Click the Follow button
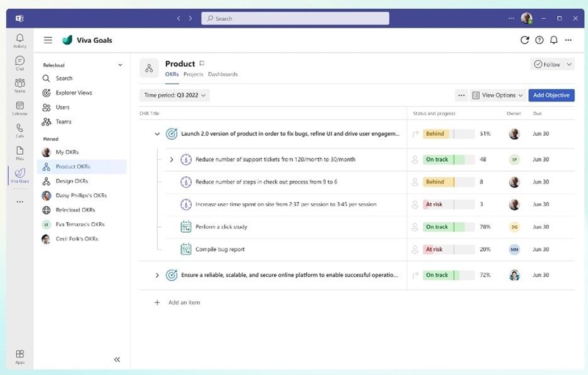The height and width of the screenshot is (375, 588). [x=547, y=64]
